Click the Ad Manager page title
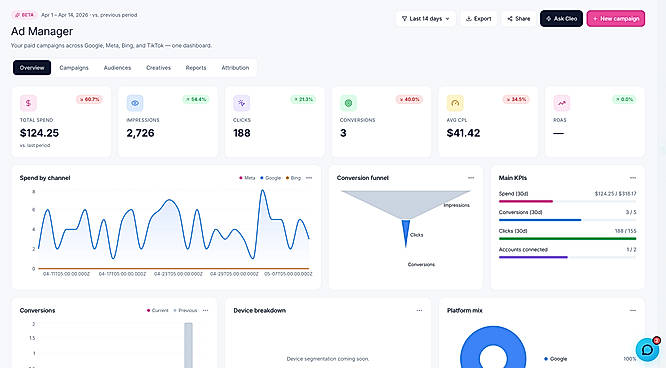Screen dimensions: 666x368 pos(42,31)
